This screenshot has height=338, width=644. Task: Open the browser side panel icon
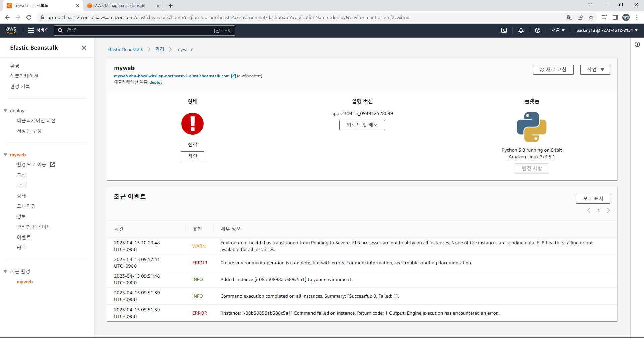coord(615,17)
